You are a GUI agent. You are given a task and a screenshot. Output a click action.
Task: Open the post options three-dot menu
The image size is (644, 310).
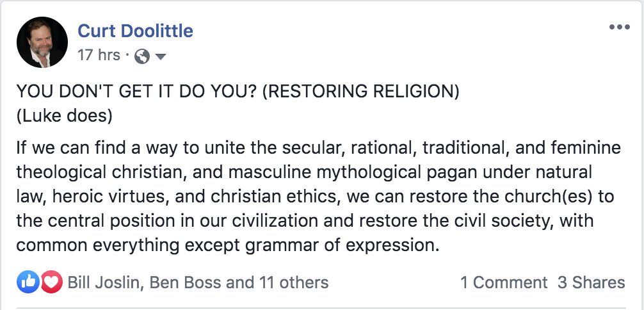[x=619, y=27]
